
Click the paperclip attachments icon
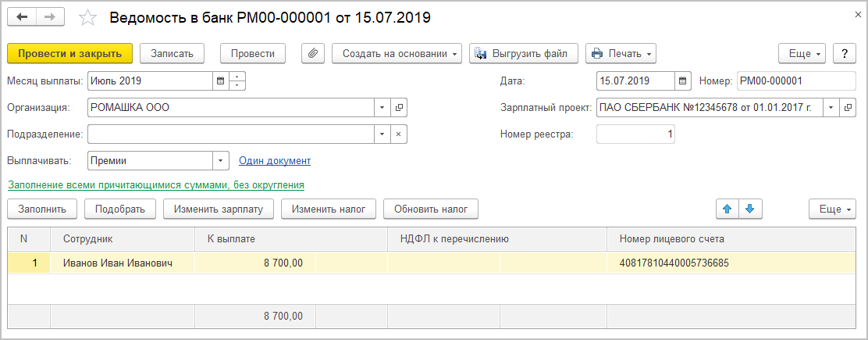(312, 53)
